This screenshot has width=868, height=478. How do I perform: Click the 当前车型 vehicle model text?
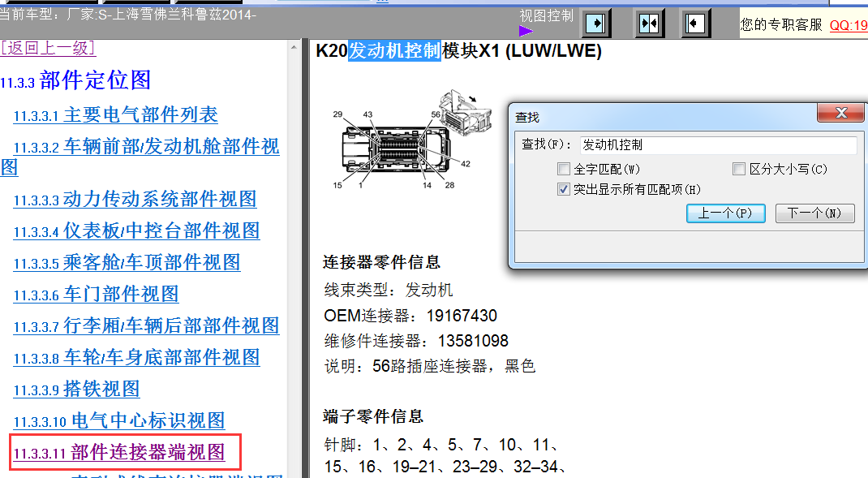(x=128, y=14)
